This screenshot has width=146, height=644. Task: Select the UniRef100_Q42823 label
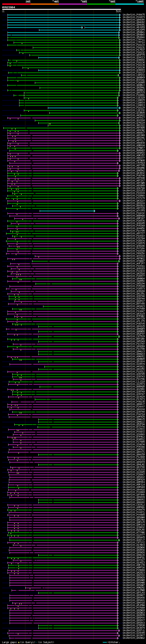pyautogui.click(x=134, y=572)
